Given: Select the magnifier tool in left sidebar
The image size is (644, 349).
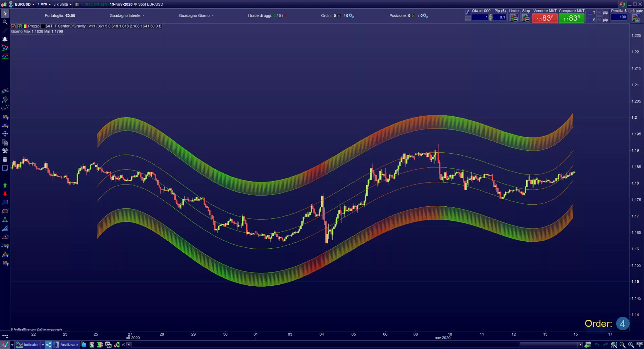Looking at the screenshot, I should [x=5, y=22].
